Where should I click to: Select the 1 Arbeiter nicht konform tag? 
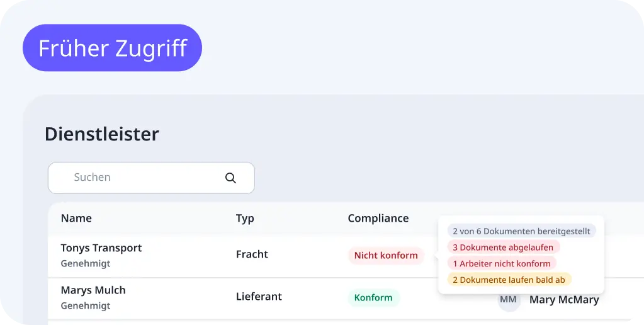(x=502, y=264)
